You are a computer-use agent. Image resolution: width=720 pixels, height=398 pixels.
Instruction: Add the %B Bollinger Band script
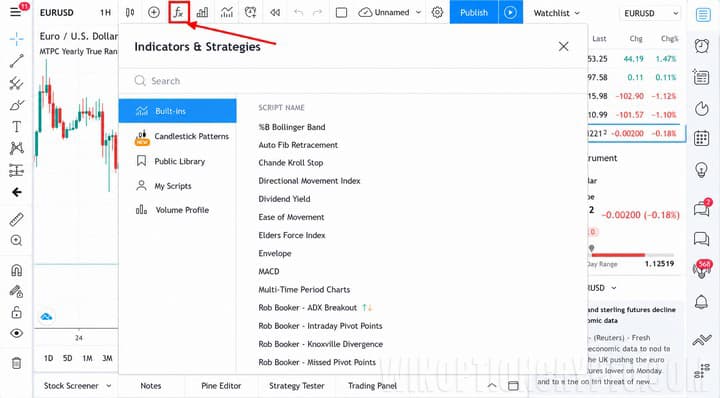(x=292, y=127)
